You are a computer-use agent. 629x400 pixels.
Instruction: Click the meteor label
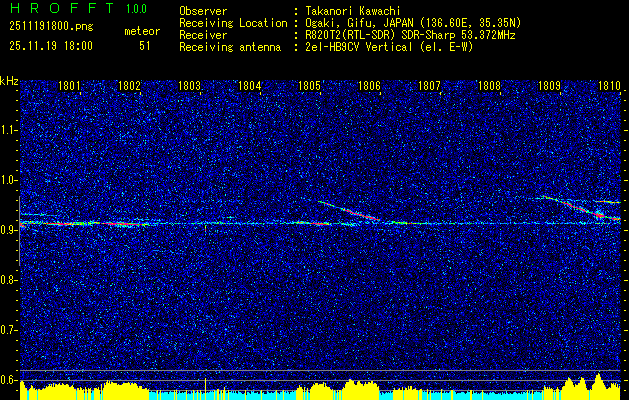pyautogui.click(x=142, y=31)
